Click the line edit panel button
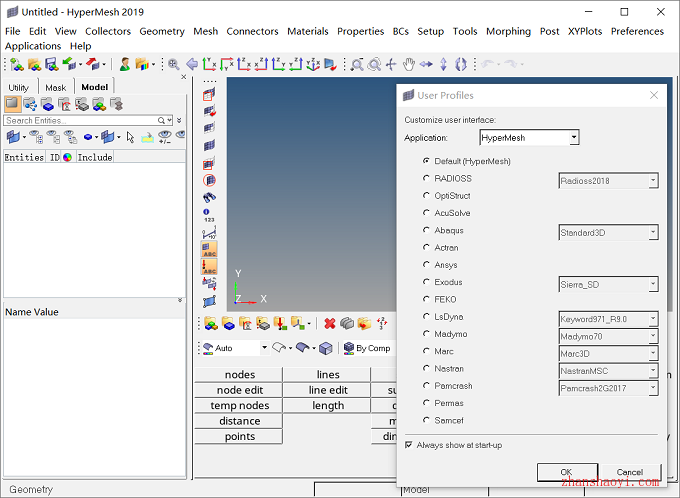 (x=327, y=390)
